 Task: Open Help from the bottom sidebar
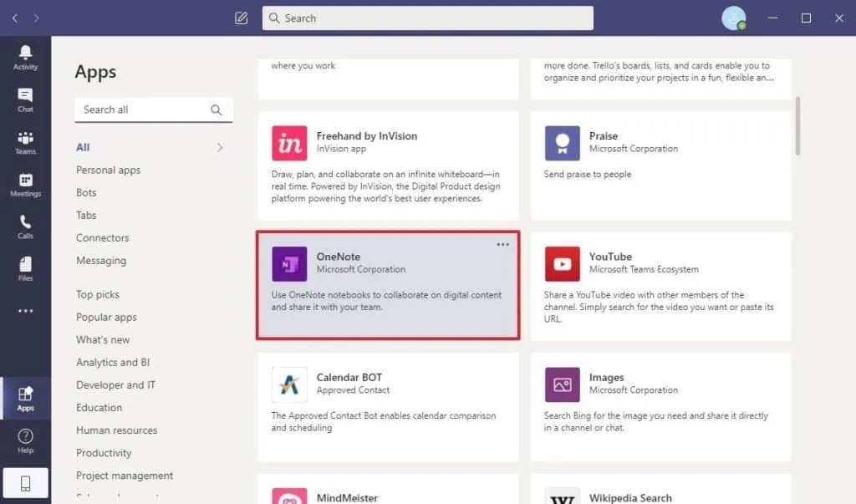(25, 437)
